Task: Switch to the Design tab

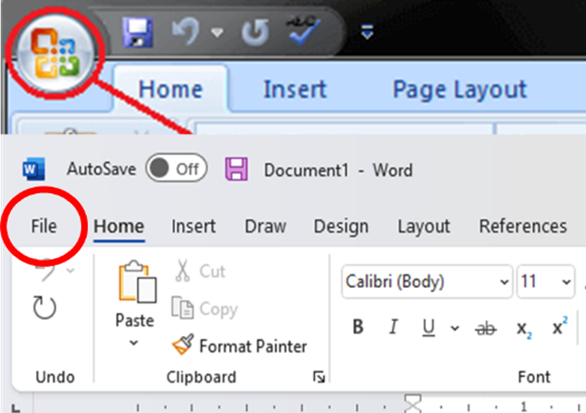Action: (x=341, y=227)
